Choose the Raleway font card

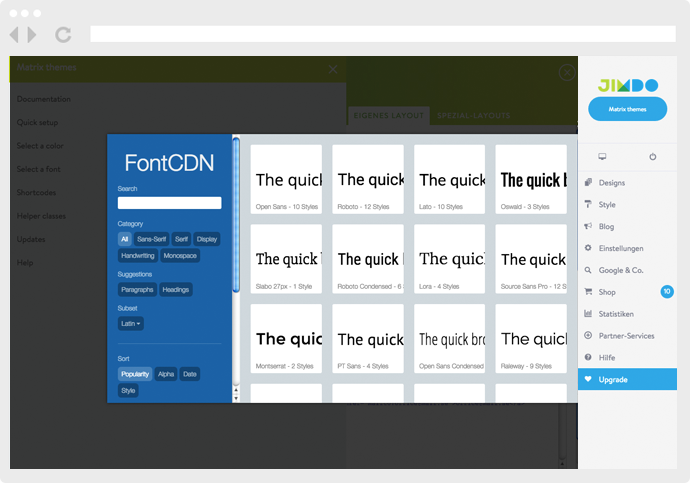click(x=531, y=338)
